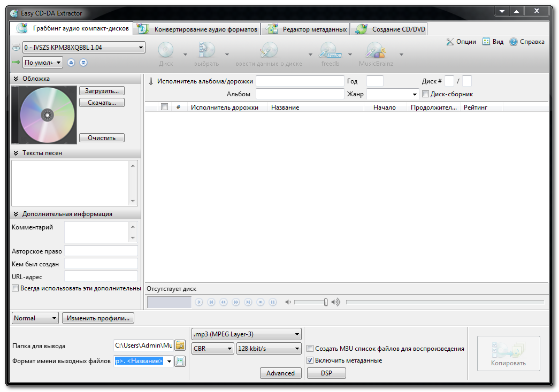This screenshot has height=392, width=559.
Task: Click the browse output folder icon
Action: pyautogui.click(x=180, y=345)
